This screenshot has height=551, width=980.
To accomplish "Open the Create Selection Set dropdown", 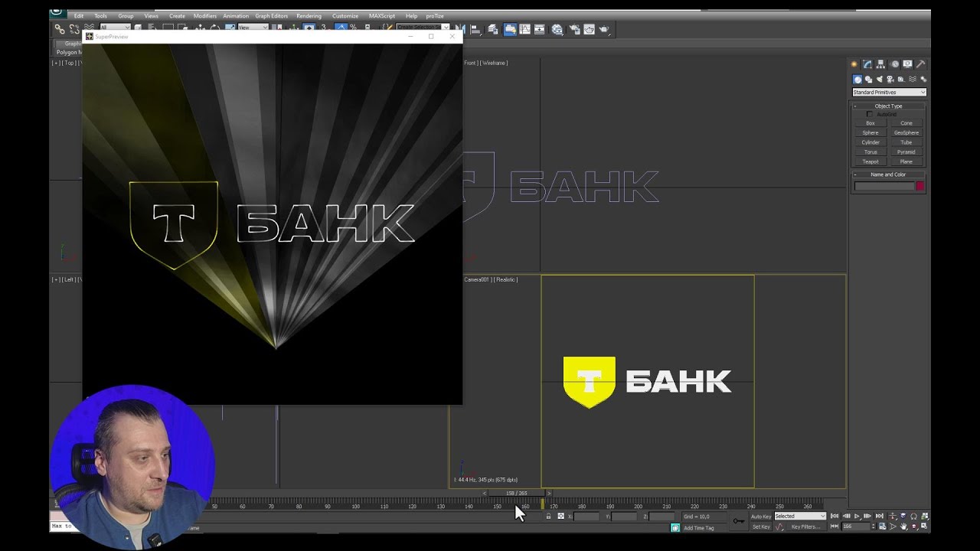I will tap(422, 28).
